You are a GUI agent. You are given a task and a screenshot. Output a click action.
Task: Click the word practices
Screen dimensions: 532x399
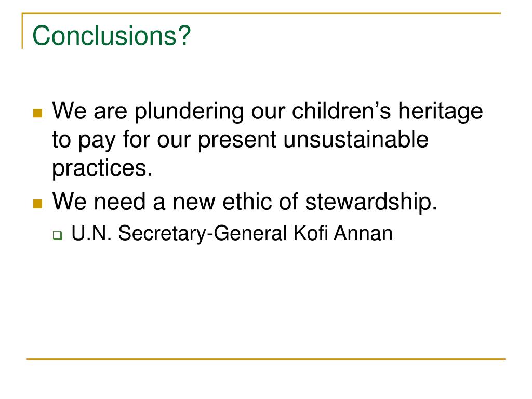(x=102, y=169)
